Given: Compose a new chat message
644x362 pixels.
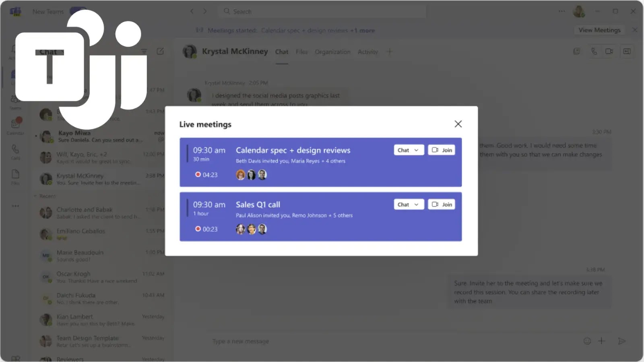Looking at the screenshot, I should click(161, 51).
